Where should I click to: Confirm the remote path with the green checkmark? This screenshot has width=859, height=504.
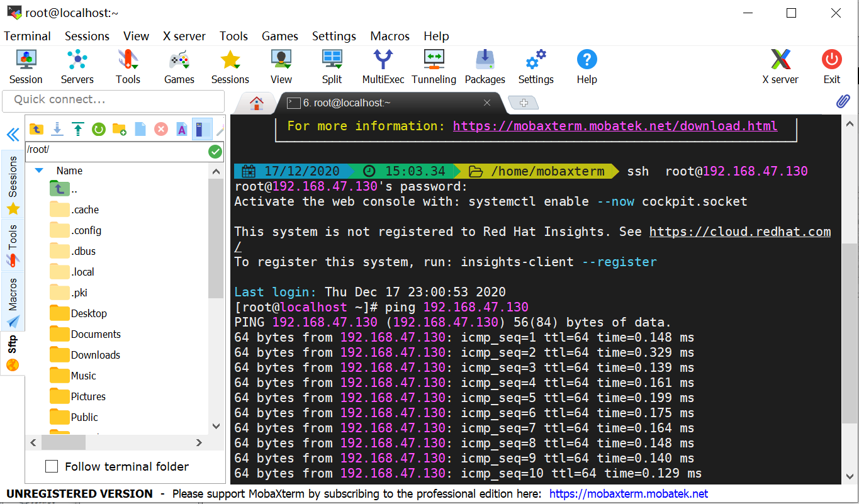(215, 152)
